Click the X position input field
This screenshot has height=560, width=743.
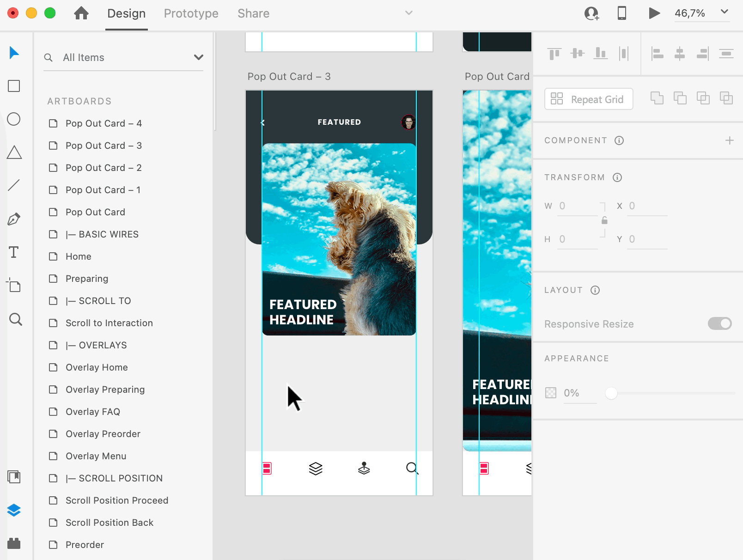(647, 206)
